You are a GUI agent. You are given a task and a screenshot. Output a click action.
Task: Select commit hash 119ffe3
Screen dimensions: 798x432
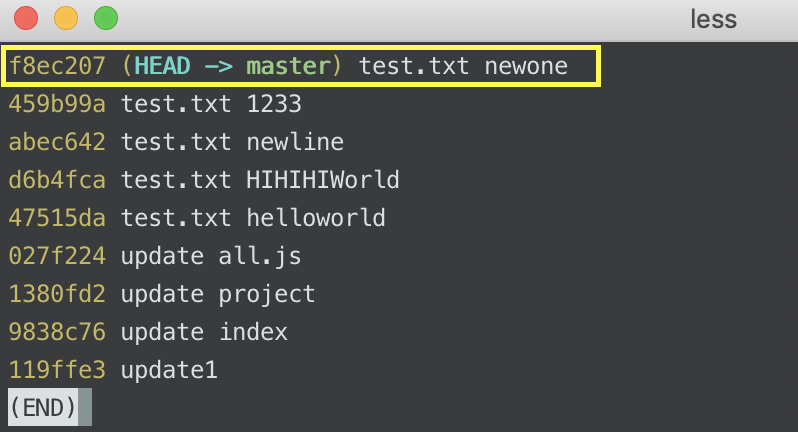(57, 370)
